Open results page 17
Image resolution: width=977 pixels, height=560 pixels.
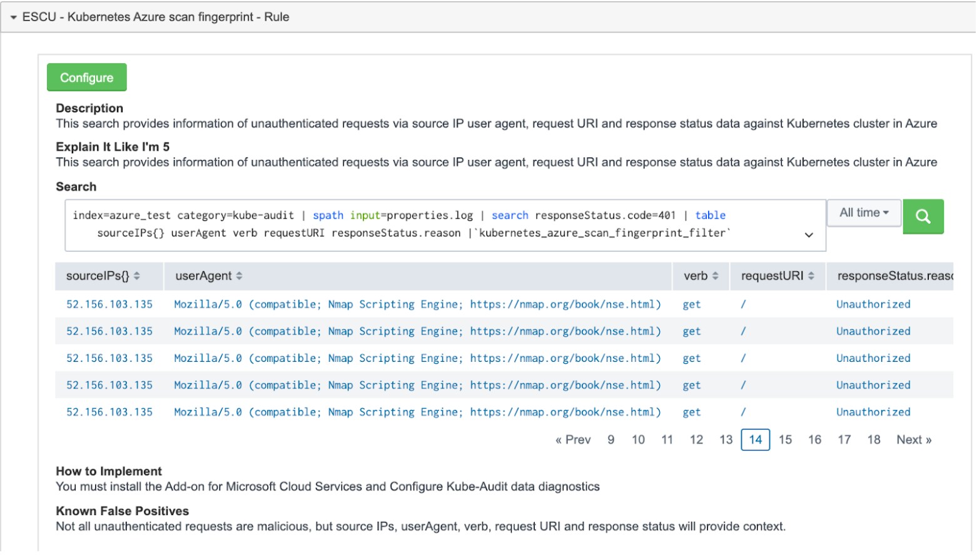tap(844, 439)
